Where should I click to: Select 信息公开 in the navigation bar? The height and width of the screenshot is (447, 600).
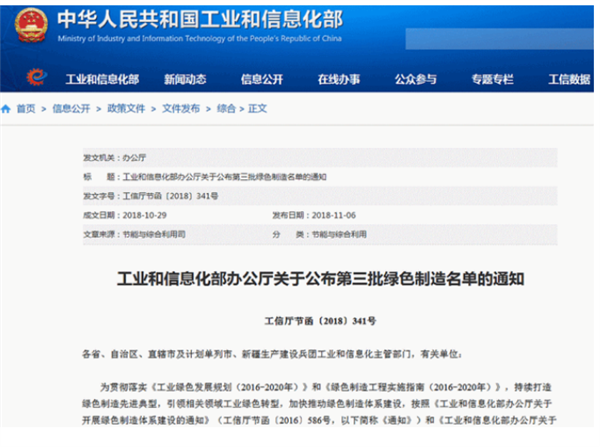[x=263, y=79]
